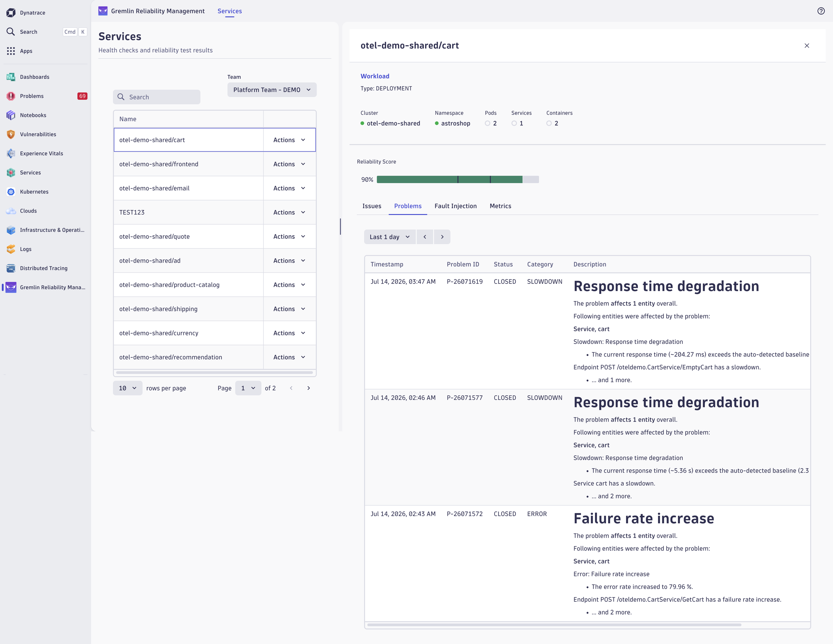Expand Actions for otel-demo-shared/quote
The height and width of the screenshot is (644, 833).
289,236
